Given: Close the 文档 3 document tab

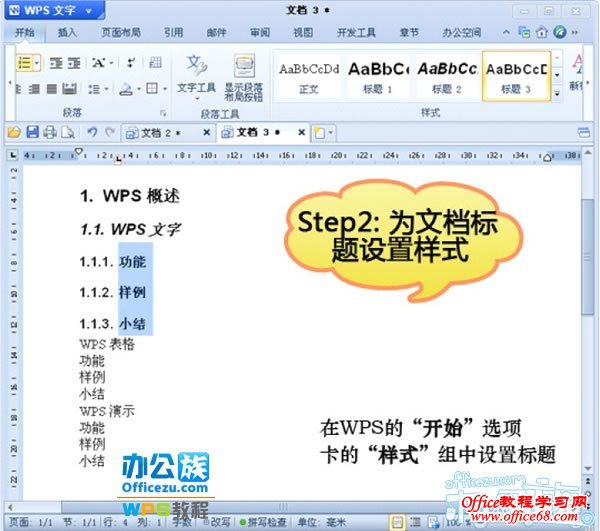Looking at the screenshot, I should pyautogui.click(x=302, y=132).
